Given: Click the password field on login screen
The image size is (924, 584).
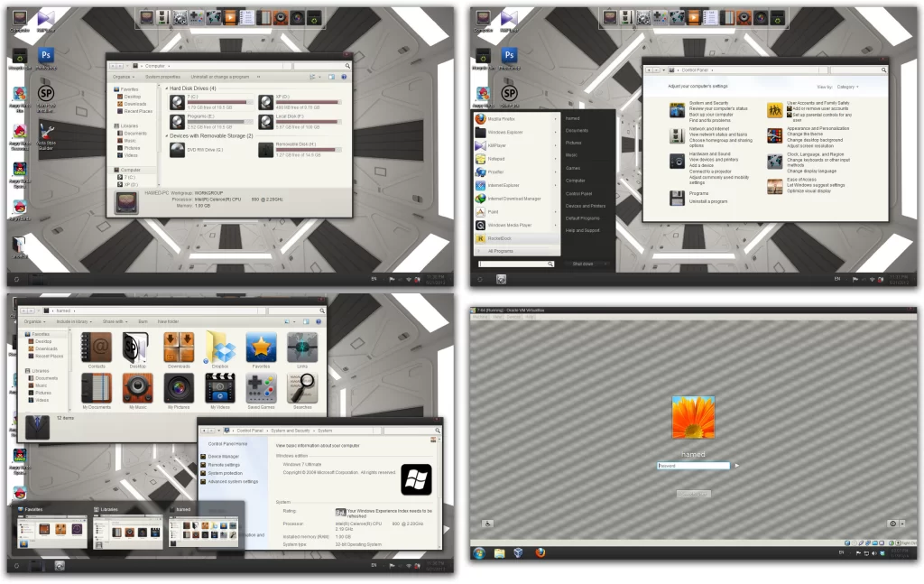Looking at the screenshot, I should point(693,466).
